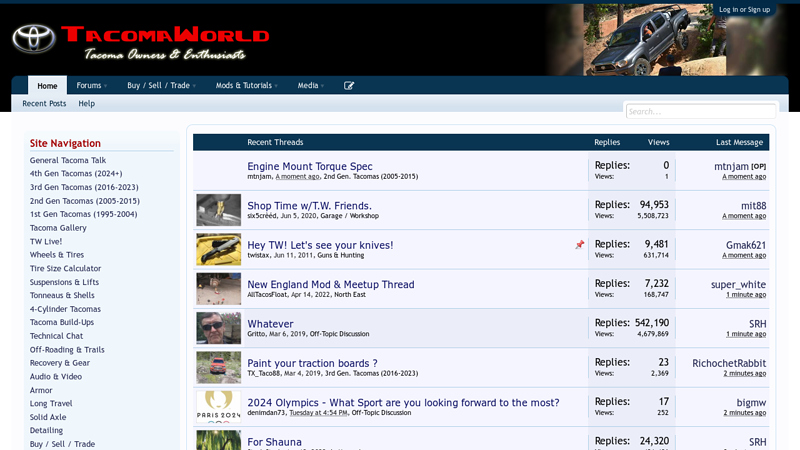Open Paint your traction boards thread
The width and height of the screenshot is (800, 450).
[x=312, y=363]
